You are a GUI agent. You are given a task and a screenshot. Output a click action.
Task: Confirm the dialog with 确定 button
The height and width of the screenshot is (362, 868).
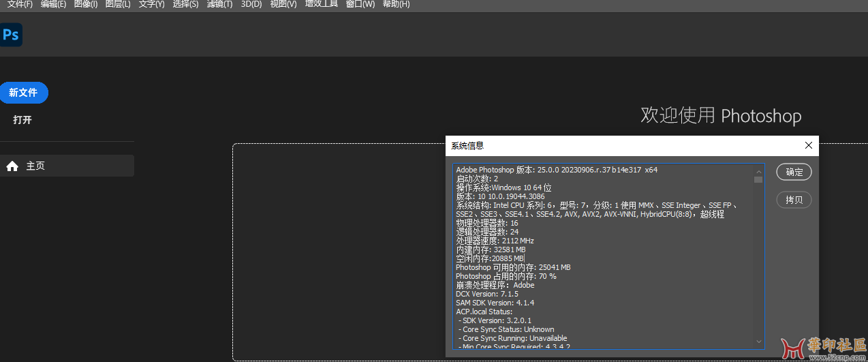coord(794,172)
